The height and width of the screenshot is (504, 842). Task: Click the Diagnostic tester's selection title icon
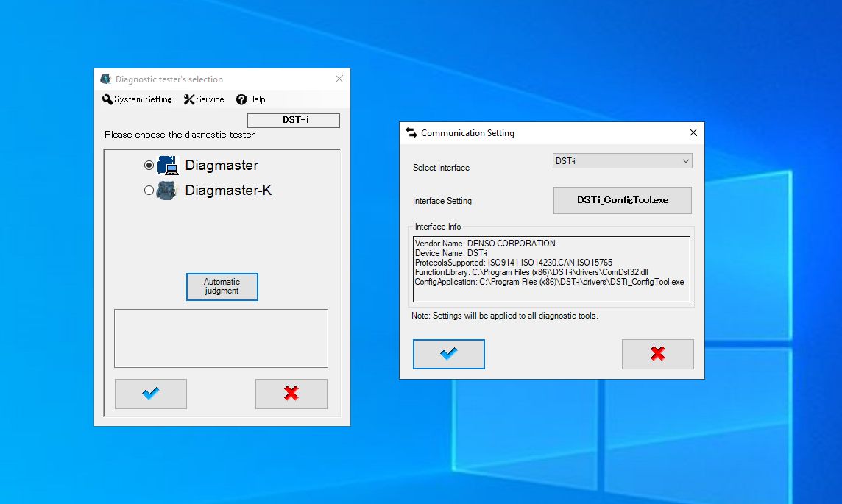coord(106,79)
